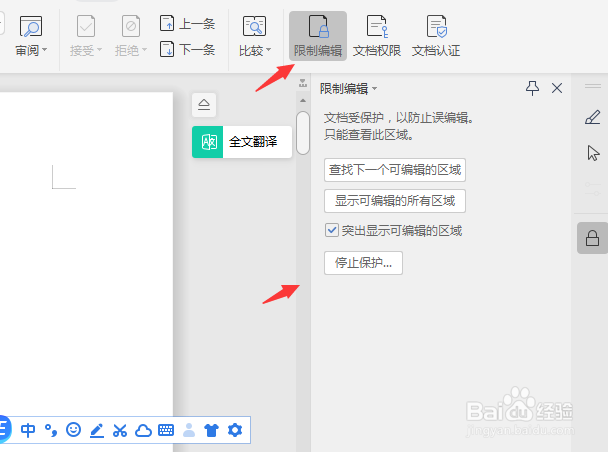Viewport: 608px width, 452px height.
Task: Open 文档权限 document permissions
Action: pyautogui.click(x=377, y=36)
